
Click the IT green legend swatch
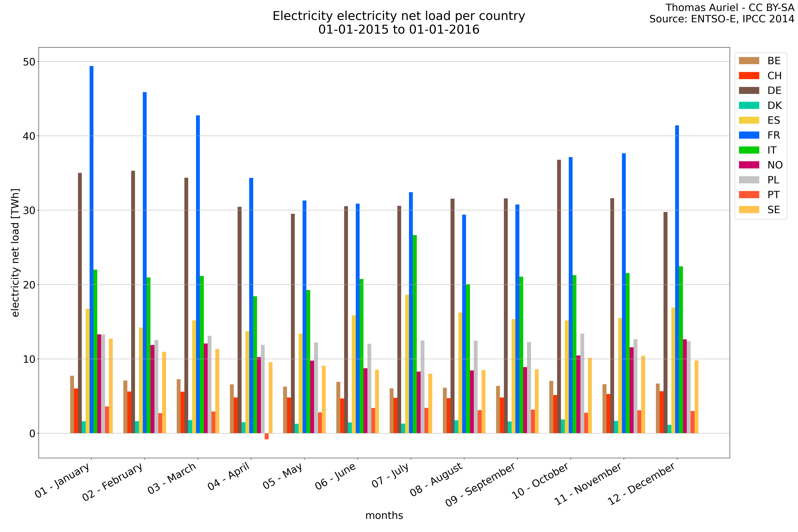tap(749, 150)
